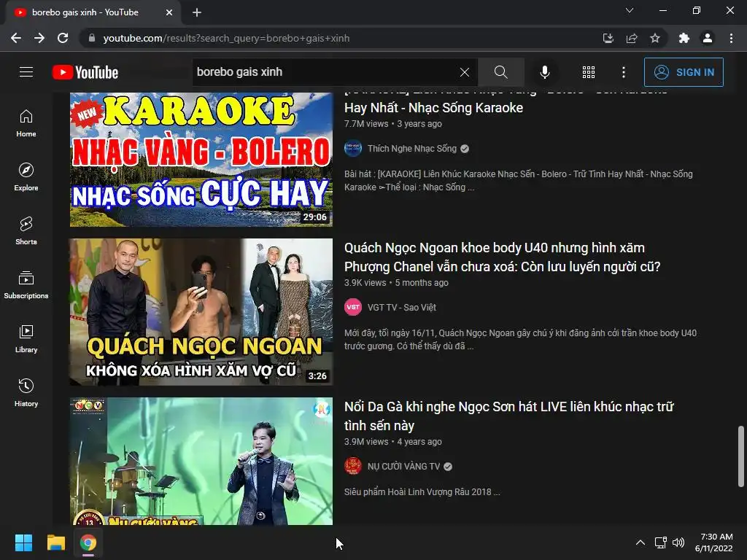The height and width of the screenshot is (560, 747).
Task: Click the Siêu phẩm Hoài Linh description
Action: [x=422, y=492]
